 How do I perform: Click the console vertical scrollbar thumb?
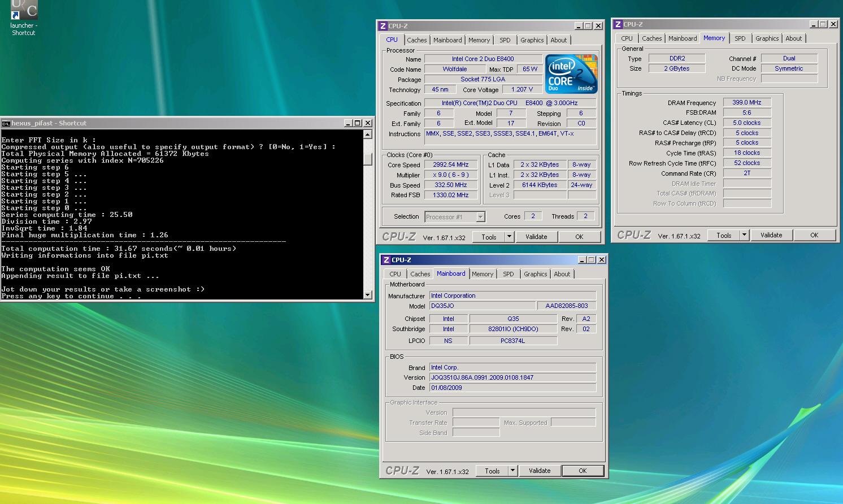(368, 159)
